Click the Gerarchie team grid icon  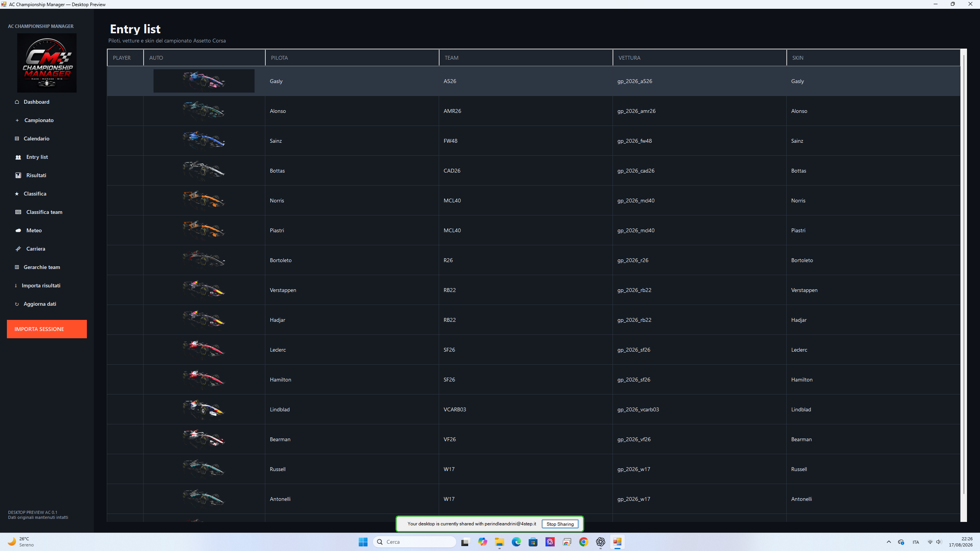tap(17, 267)
